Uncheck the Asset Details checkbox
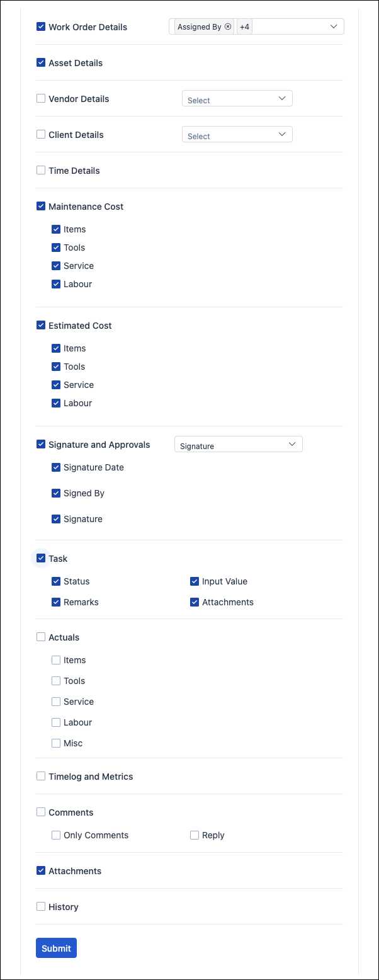The image size is (379, 980). (41, 63)
